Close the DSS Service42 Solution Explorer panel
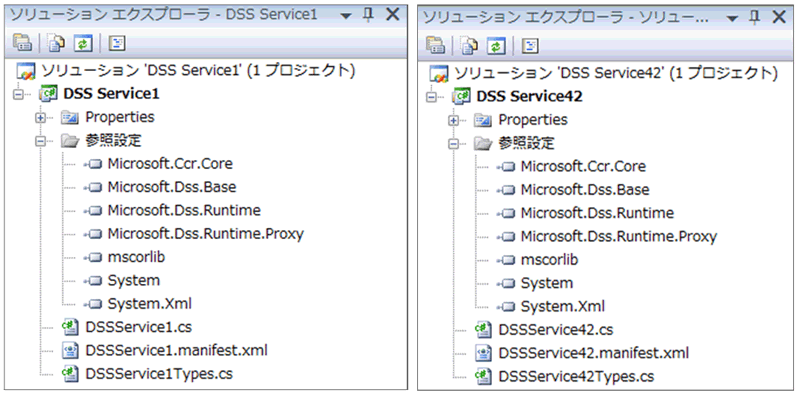Image resolution: width=800 pixels, height=396 pixels. pos(779,17)
